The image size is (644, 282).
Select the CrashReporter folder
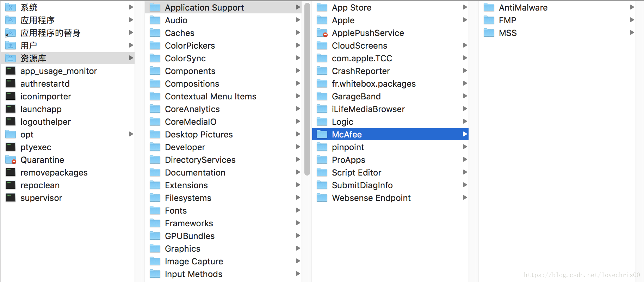[390, 71]
